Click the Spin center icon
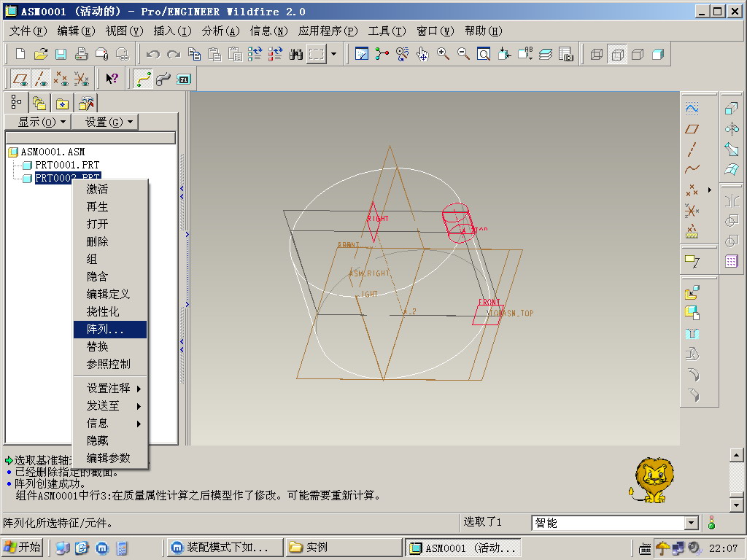Image resolution: width=747 pixels, height=560 pixels. [x=382, y=54]
